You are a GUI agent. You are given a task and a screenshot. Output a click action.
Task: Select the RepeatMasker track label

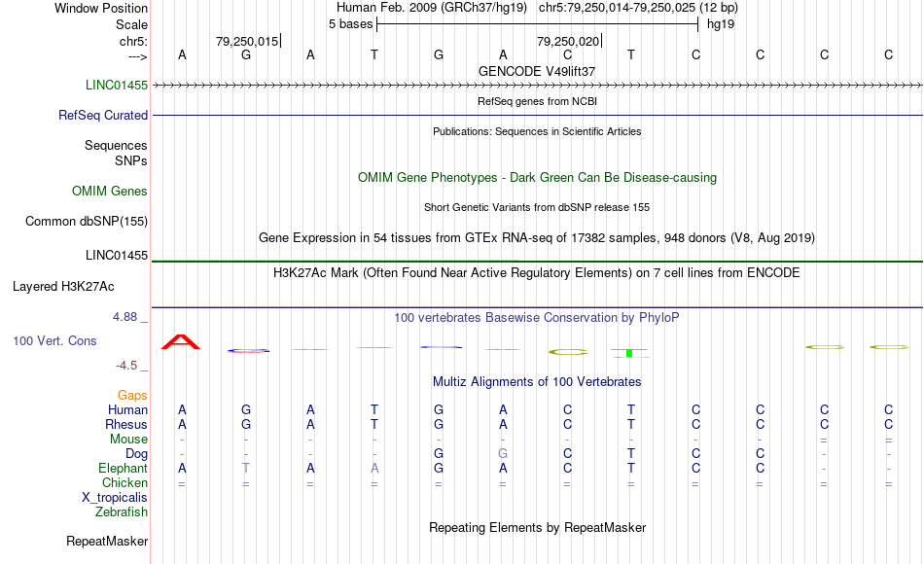tap(107, 541)
